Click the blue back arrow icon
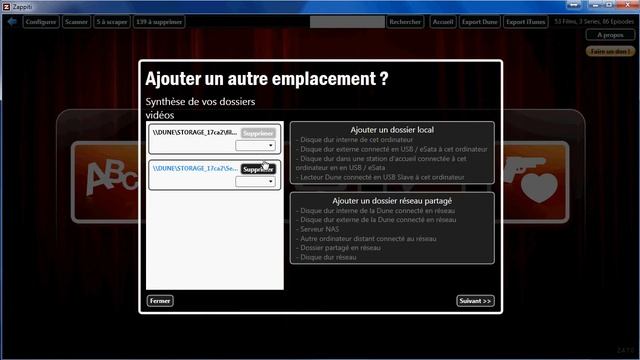 pyautogui.click(x=12, y=22)
